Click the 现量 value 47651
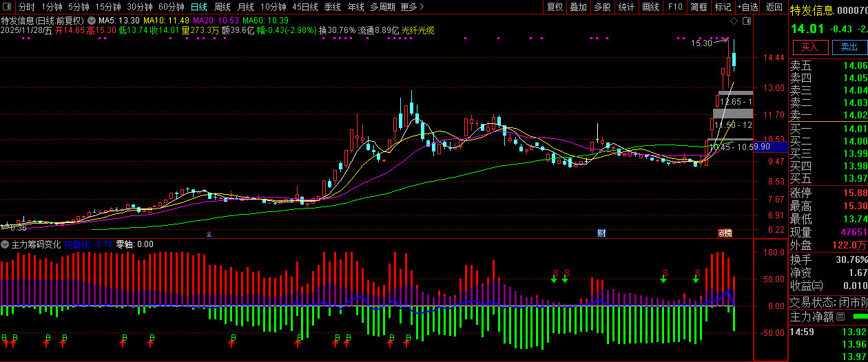The image size is (868, 362). (853, 232)
